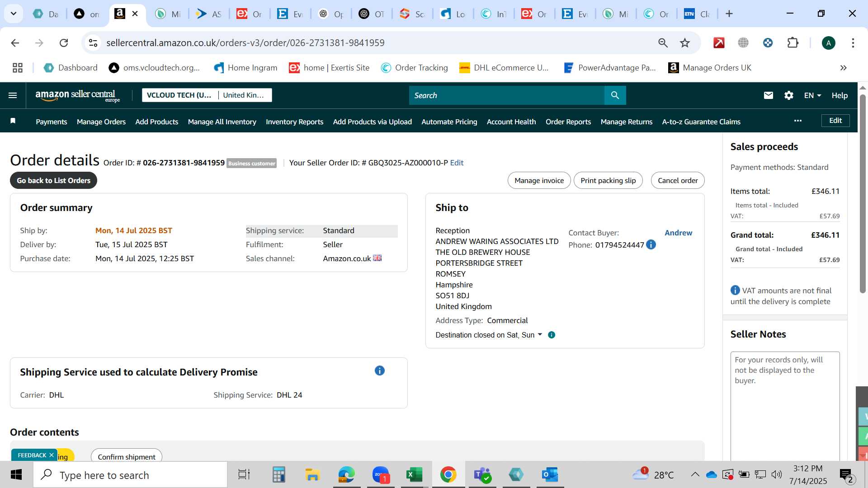This screenshot has width=868, height=488.
Task: Open Excel from the taskbar
Action: coord(414,475)
